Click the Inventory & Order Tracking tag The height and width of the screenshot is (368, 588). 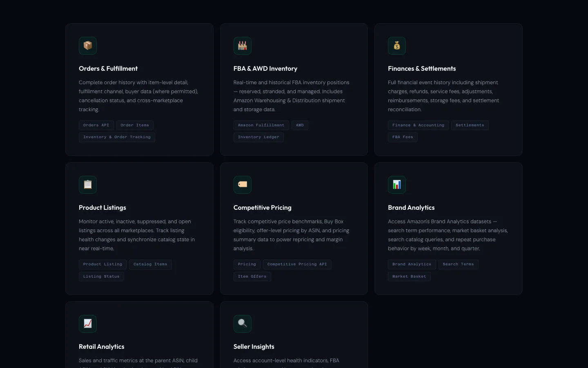click(117, 137)
